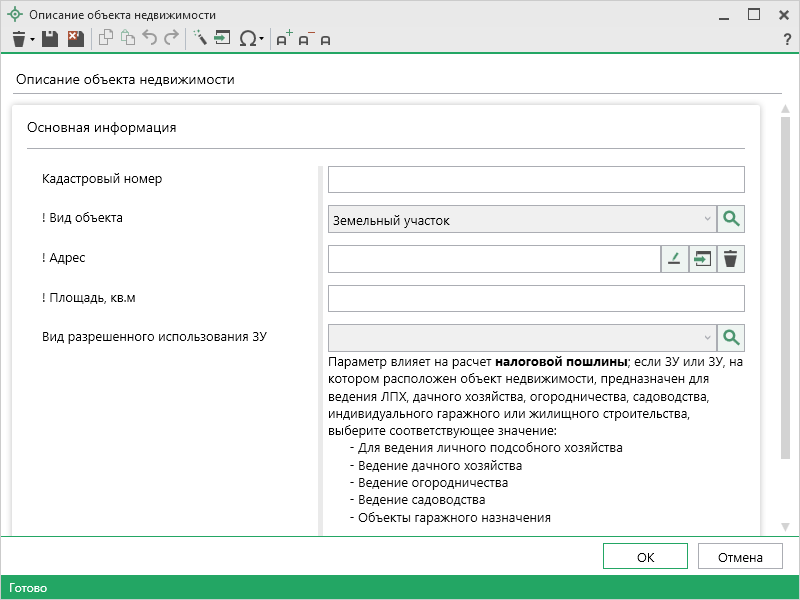Click the magic wand toolbar icon
Screen dimensions: 800x600
[x=199, y=39]
